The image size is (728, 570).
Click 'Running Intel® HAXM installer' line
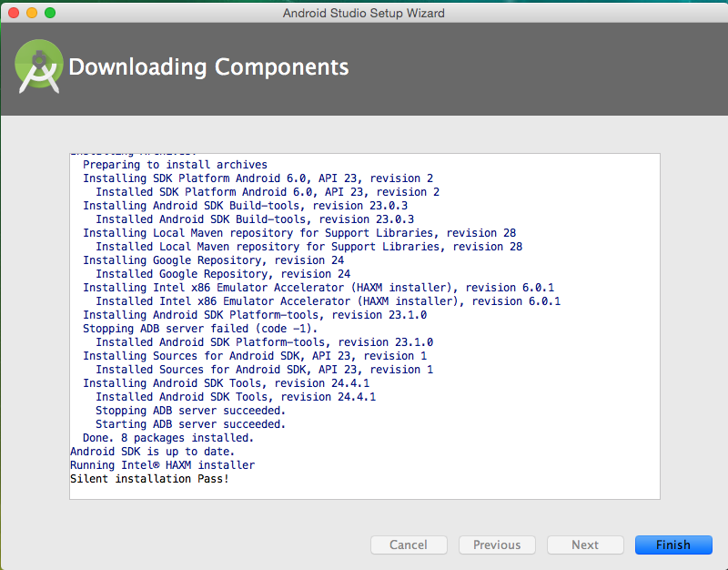point(162,465)
